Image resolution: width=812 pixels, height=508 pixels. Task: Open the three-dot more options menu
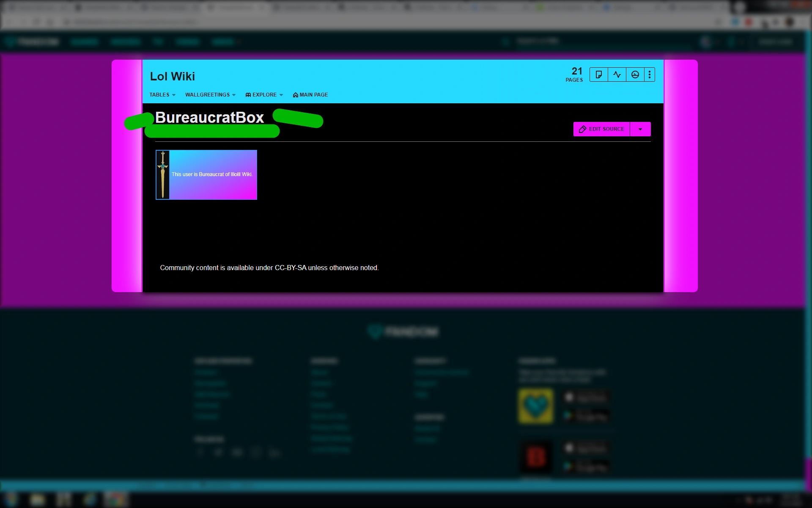[x=650, y=75]
